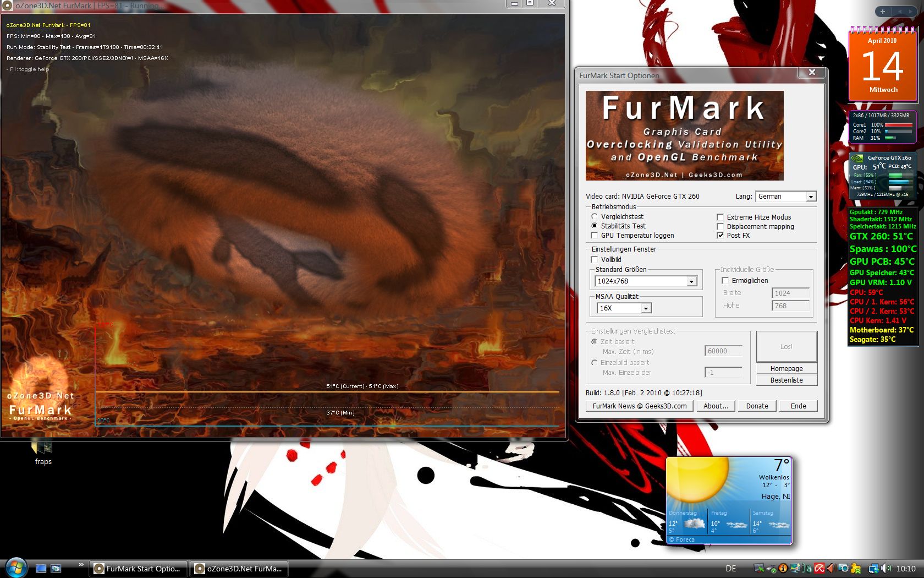Select the Stabilitäts Test radio button
Screen dimensions: 924x578
tap(594, 226)
